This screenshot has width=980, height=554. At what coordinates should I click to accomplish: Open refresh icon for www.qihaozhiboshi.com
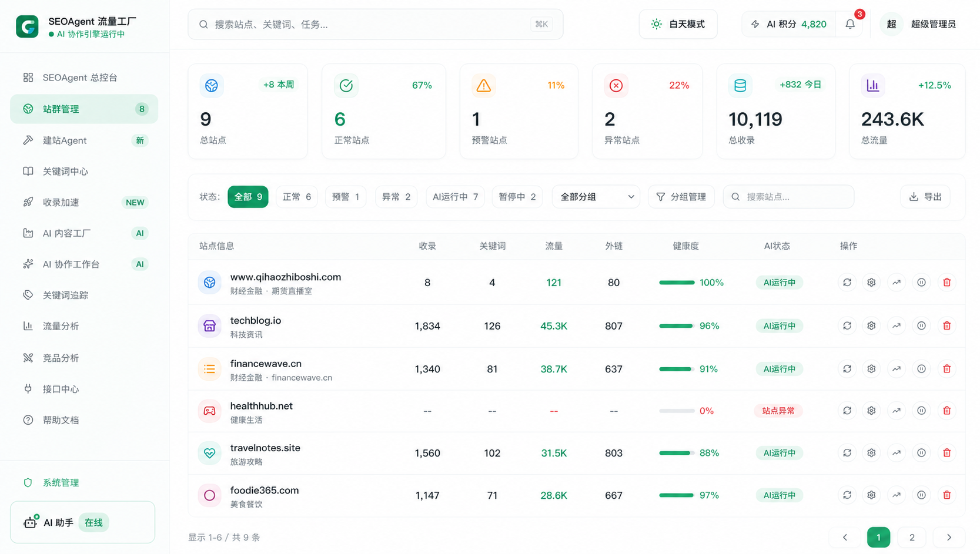pyautogui.click(x=847, y=283)
